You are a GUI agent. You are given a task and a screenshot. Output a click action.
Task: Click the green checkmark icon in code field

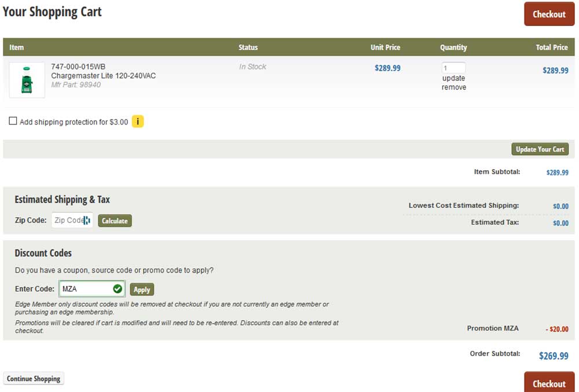click(x=118, y=289)
